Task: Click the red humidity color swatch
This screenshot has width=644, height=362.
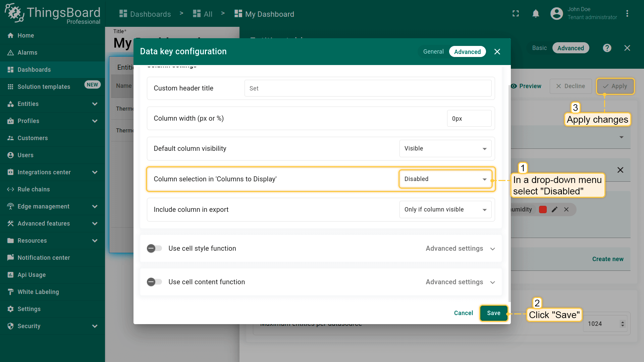Action: [x=543, y=209]
